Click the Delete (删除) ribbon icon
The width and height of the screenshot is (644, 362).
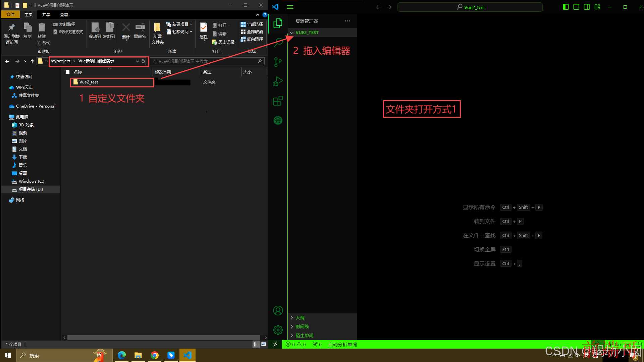tap(126, 32)
